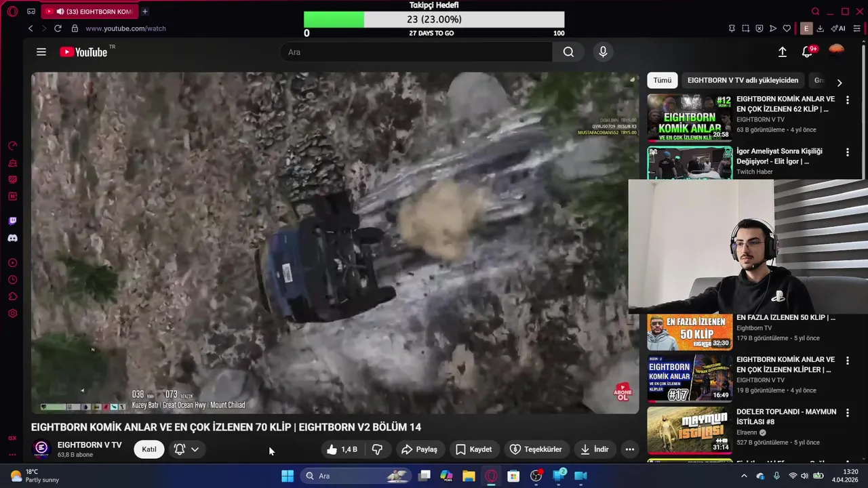Open Opera player sidebar icon
Image resolution: width=868 pixels, height=488 pixels.
pos(12,263)
